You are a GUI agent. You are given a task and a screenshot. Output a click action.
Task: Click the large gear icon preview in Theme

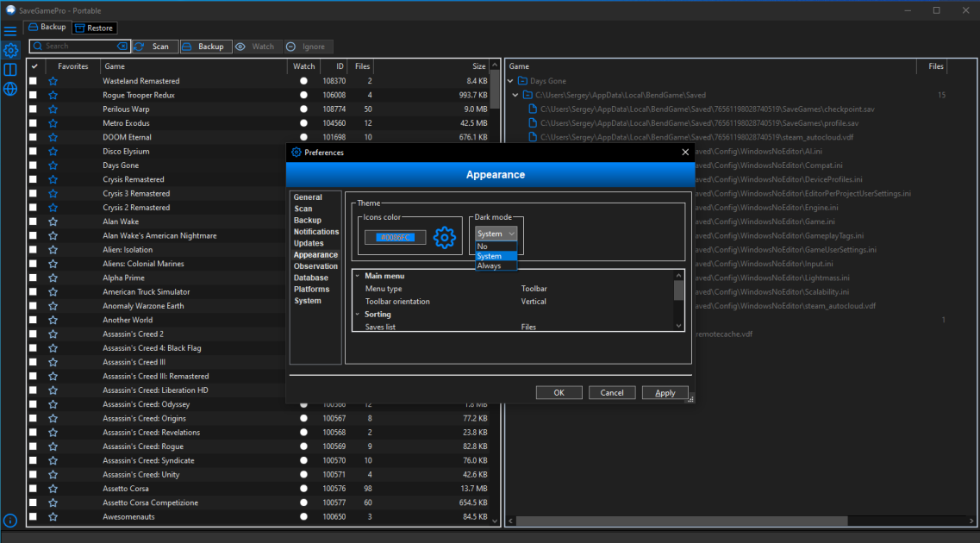coord(445,237)
